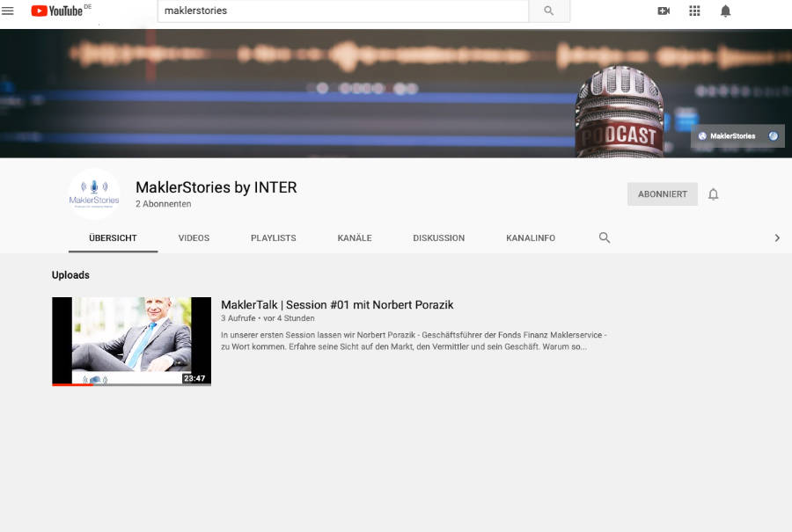The width and height of the screenshot is (792, 532).
Task: Click the round icon at banner link's right end
Action: [774, 135]
